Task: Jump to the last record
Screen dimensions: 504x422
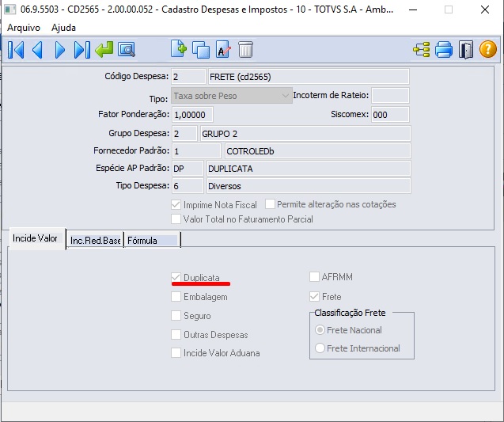Action: 82,50
